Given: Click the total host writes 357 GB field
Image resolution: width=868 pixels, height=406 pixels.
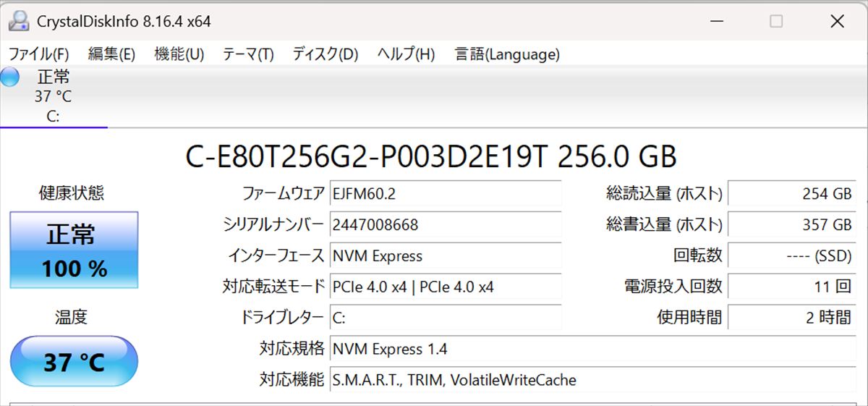Looking at the screenshot, I should pyautogui.click(x=791, y=225).
